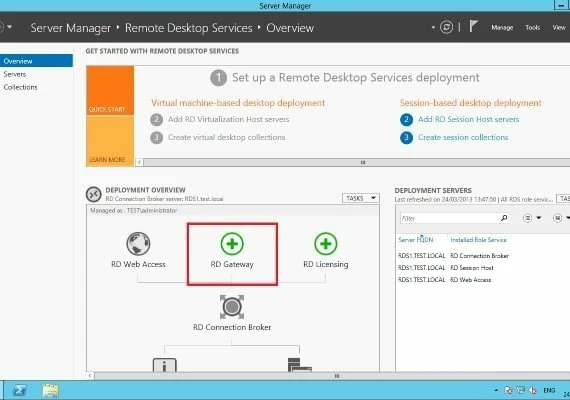Open the navigation history dropdown arrow

click(9, 27)
